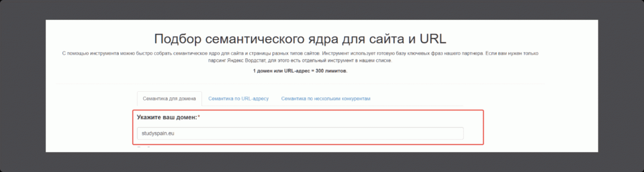
Task: Switch to 'Семантика по URL-адресу' tab
Action: (x=238, y=99)
